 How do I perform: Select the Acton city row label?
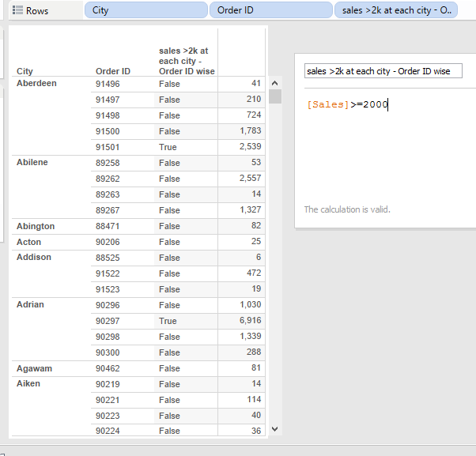pyautogui.click(x=28, y=242)
